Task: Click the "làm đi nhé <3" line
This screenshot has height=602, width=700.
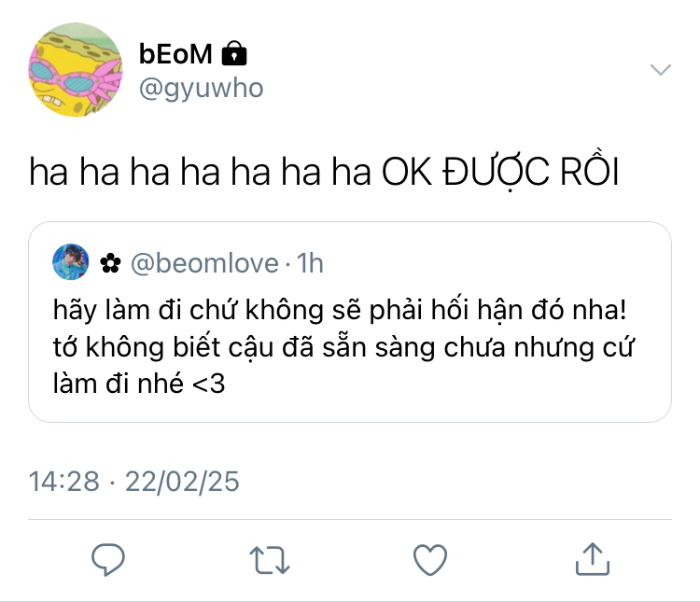Action: point(139,384)
